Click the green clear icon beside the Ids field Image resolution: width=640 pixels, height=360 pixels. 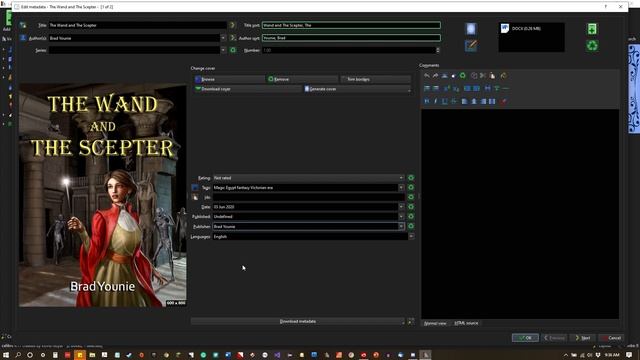[x=411, y=197]
